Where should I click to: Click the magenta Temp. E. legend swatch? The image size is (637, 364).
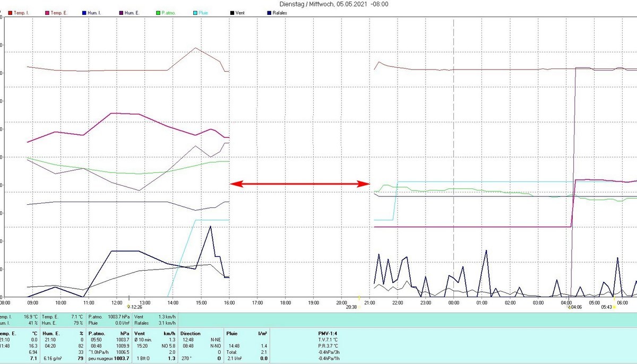(47, 13)
